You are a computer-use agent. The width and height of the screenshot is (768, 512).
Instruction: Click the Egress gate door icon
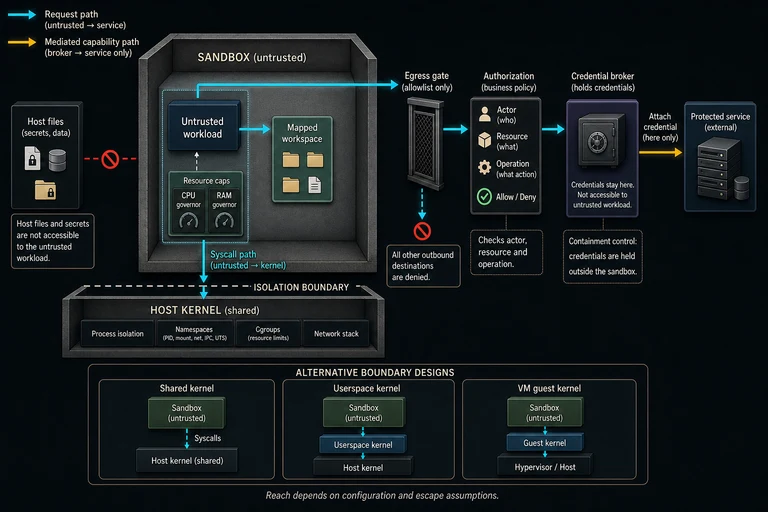tap(425, 143)
